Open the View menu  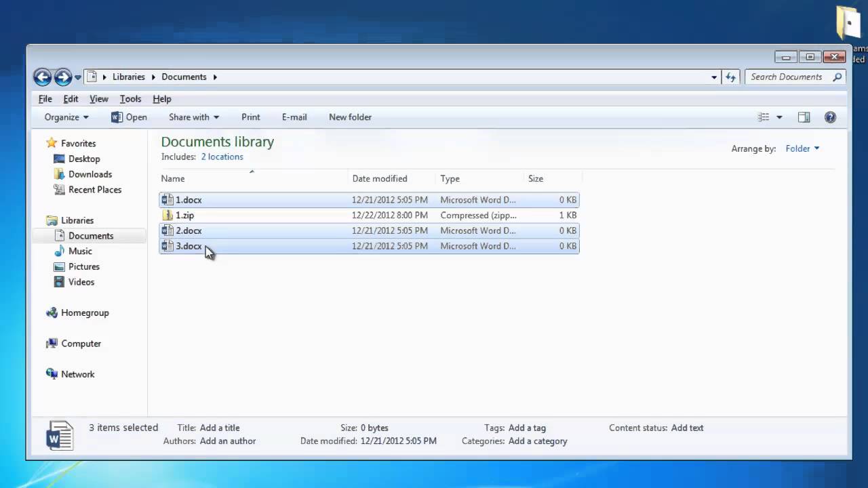coord(99,99)
